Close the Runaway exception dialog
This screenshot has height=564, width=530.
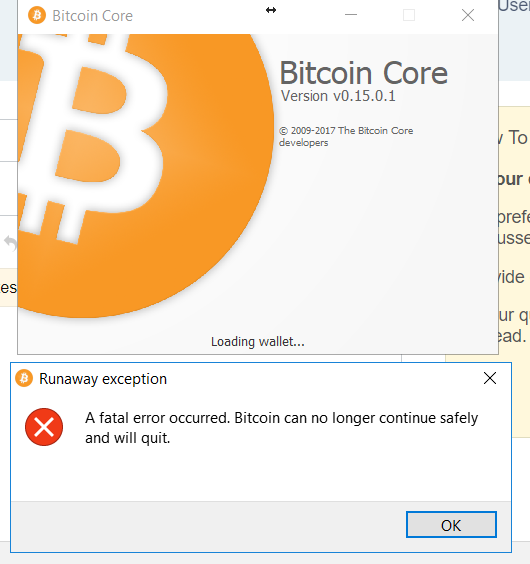tap(490, 378)
